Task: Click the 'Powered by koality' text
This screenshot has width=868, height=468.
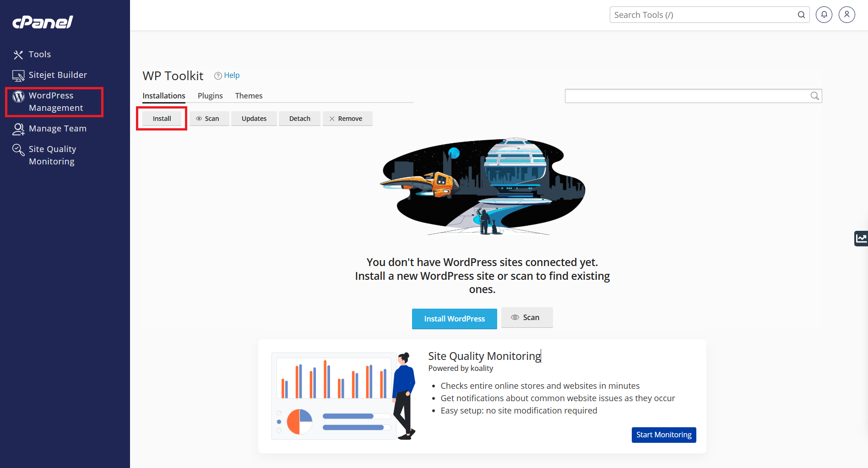Action: click(x=461, y=368)
